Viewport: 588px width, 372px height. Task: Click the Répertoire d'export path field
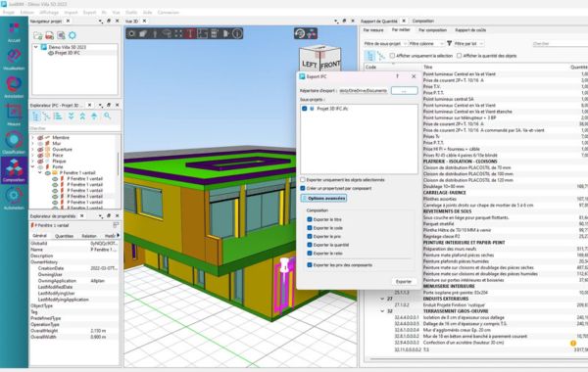click(363, 91)
